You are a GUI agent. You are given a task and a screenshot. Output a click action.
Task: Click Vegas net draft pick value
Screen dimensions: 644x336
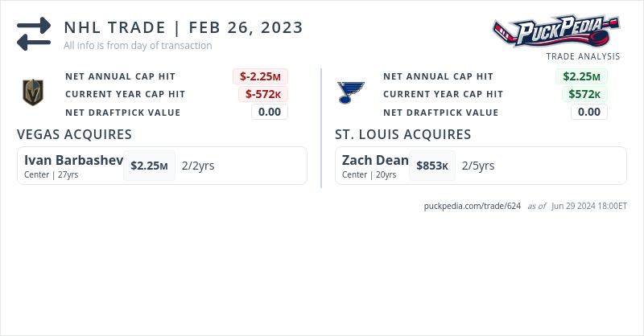tap(269, 112)
